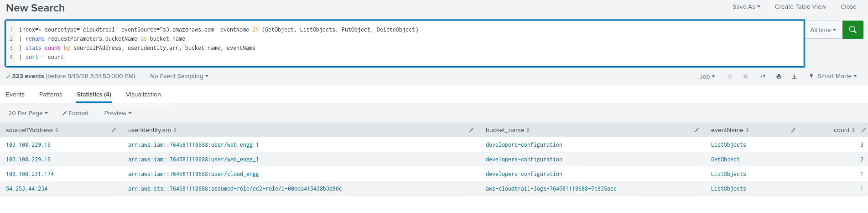Print the search results

[779, 76]
